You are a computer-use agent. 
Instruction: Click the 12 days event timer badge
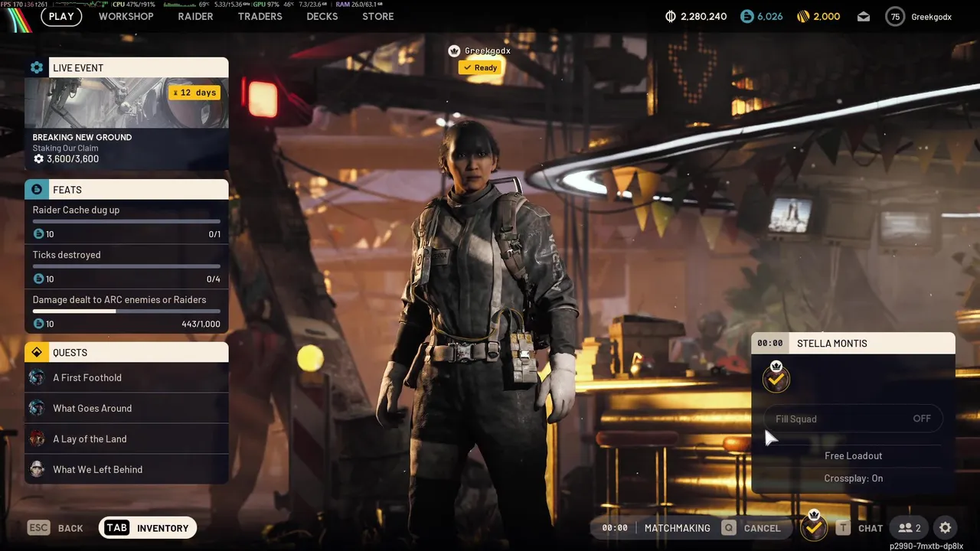click(194, 93)
